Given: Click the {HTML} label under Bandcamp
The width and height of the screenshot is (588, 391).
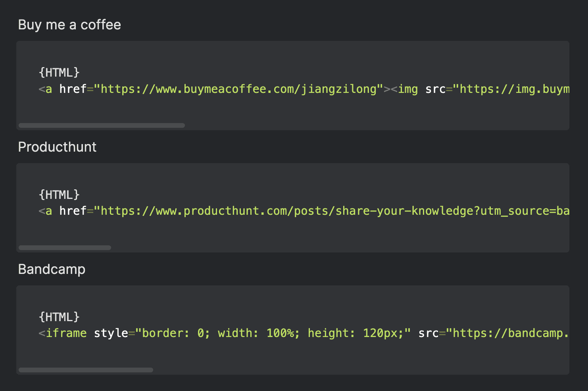Looking at the screenshot, I should 59,317.
